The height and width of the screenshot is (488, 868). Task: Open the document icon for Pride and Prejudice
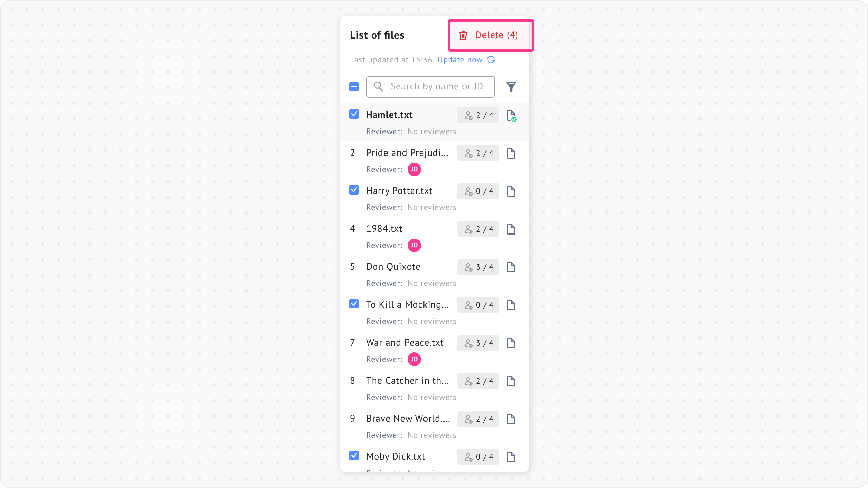point(511,154)
